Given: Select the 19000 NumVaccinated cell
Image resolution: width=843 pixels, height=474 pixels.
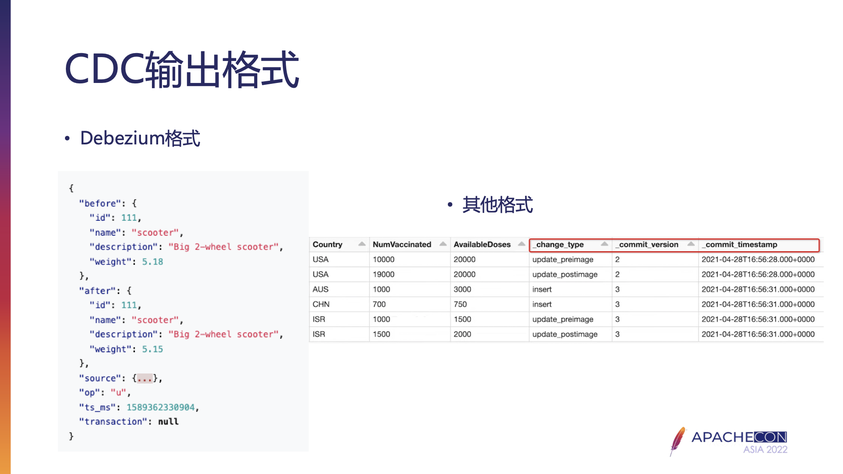Looking at the screenshot, I should [383, 275].
